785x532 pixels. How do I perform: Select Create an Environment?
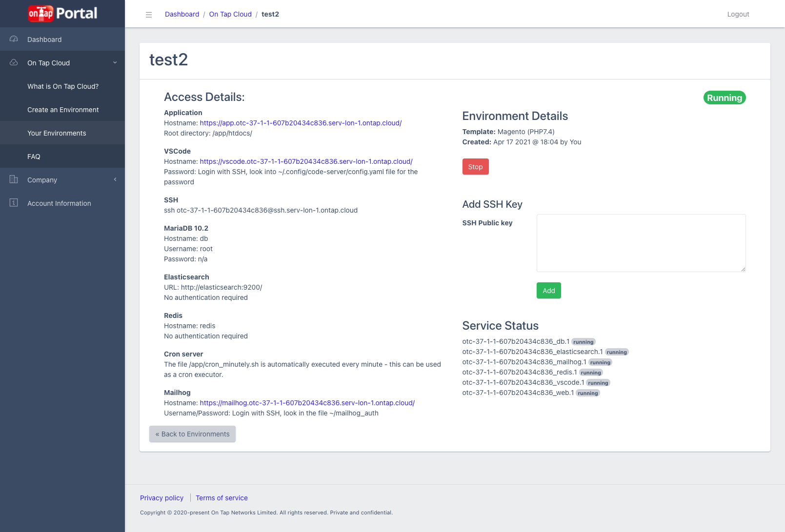coord(62,109)
